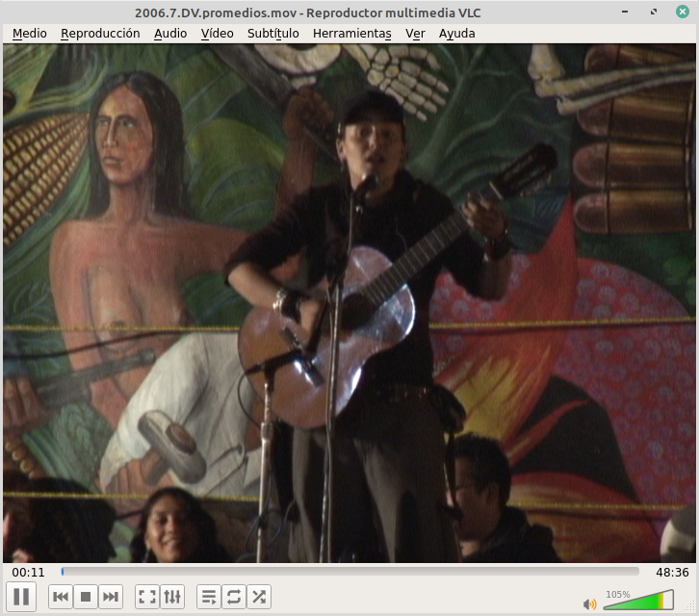699x616 pixels.
Task: Toggle fullscreen video mode
Action: (147, 597)
